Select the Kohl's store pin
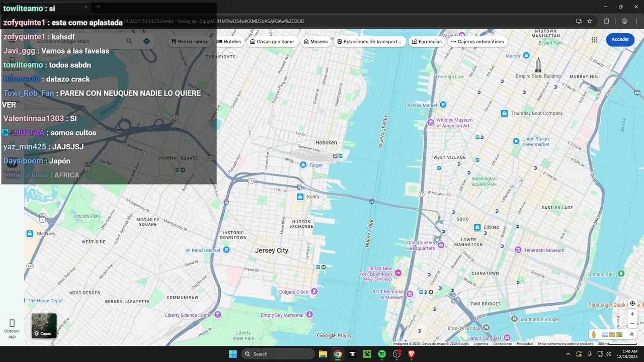This screenshot has width=644, height=362. point(300,197)
